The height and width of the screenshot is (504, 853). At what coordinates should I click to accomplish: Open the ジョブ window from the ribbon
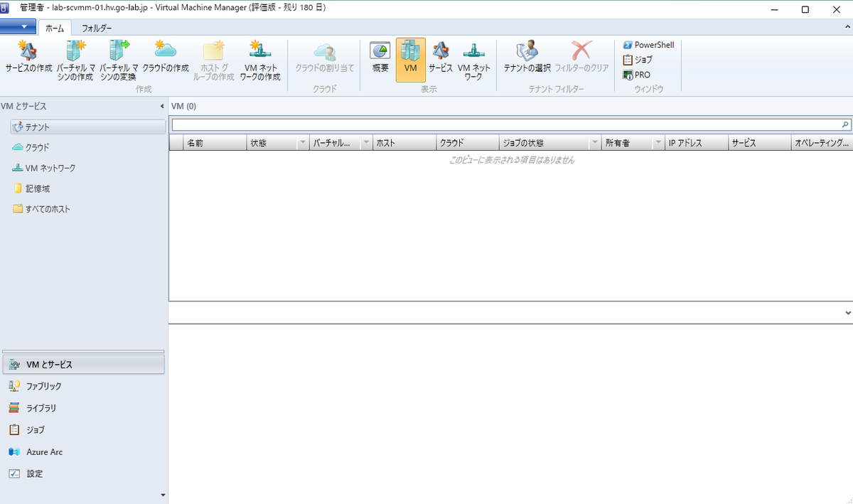click(x=638, y=60)
